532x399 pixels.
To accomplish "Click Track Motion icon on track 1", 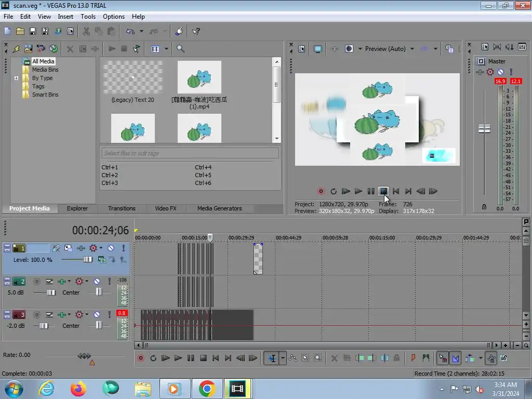I will click(x=68, y=248).
